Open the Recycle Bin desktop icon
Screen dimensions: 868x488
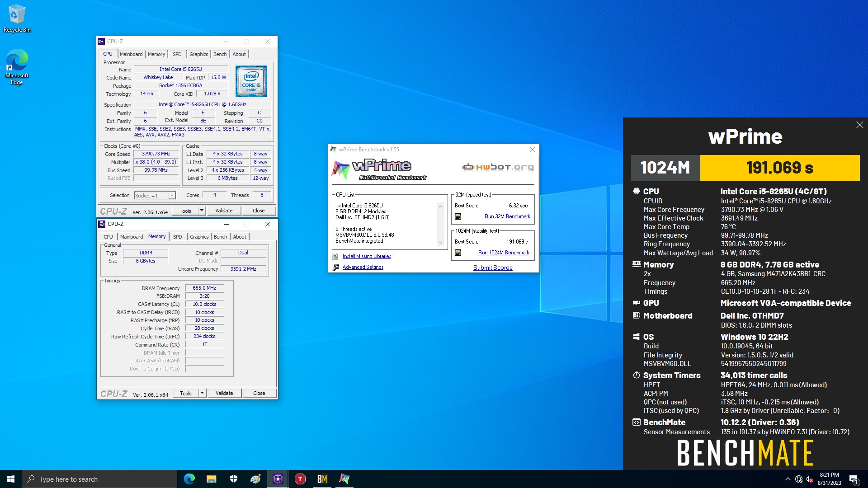[17, 19]
